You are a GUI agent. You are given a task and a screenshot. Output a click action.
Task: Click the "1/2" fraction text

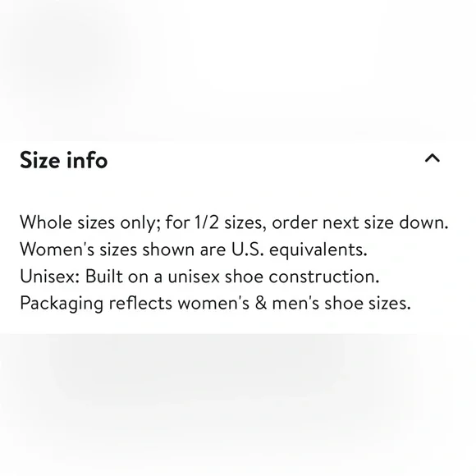(x=206, y=222)
